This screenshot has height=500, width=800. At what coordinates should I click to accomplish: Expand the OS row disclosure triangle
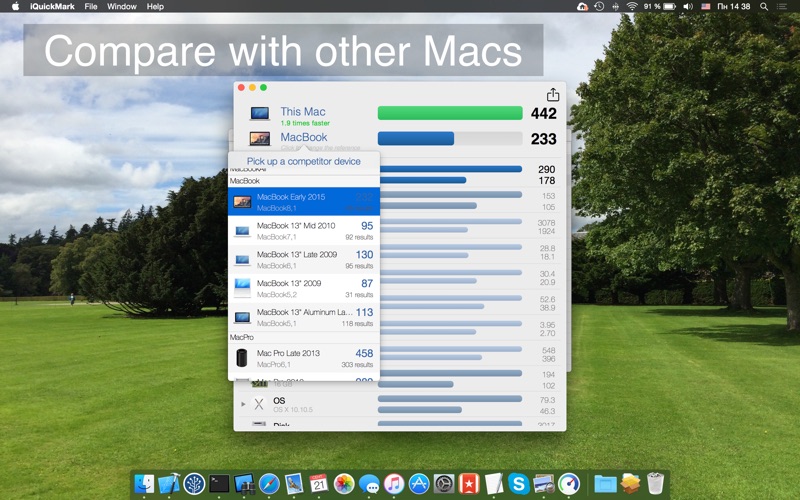tap(243, 404)
